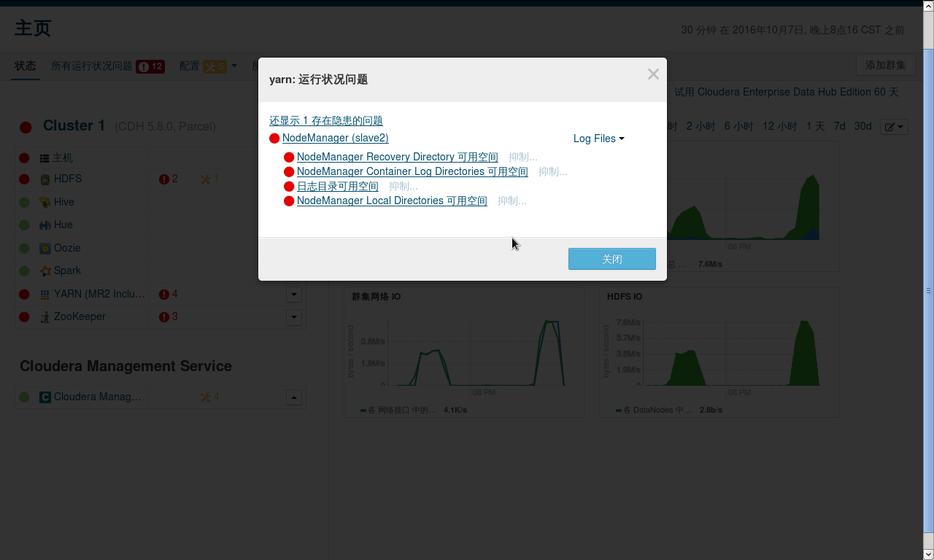This screenshot has height=560, width=934.
Task: Click red status dot beside Recovery Directory
Action: click(289, 157)
